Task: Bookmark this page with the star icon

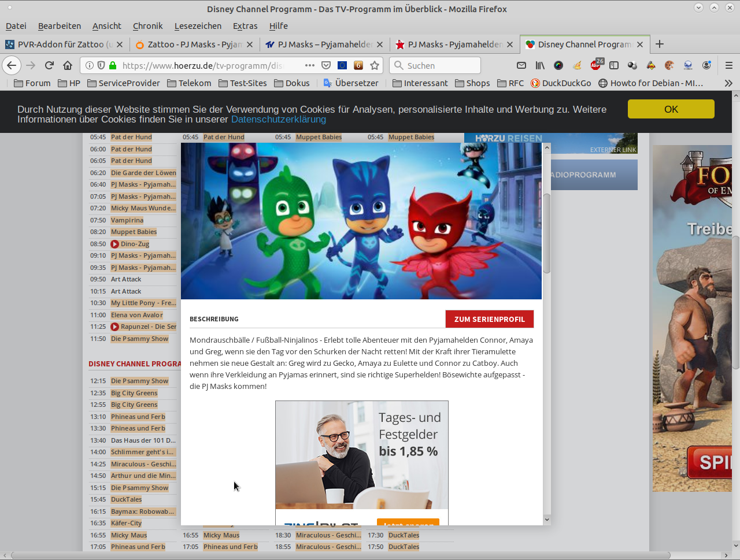Action: [375, 65]
